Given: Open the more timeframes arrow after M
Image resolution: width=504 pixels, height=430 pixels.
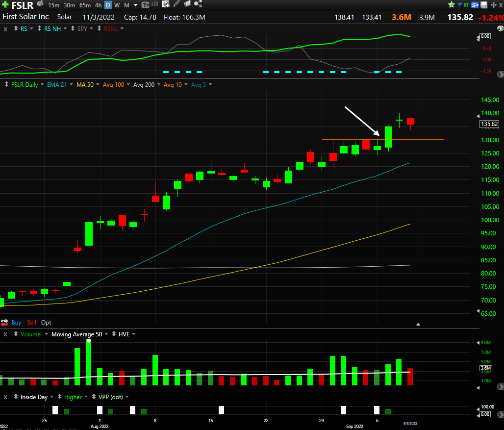Looking at the screenshot, I should tap(136, 5).
